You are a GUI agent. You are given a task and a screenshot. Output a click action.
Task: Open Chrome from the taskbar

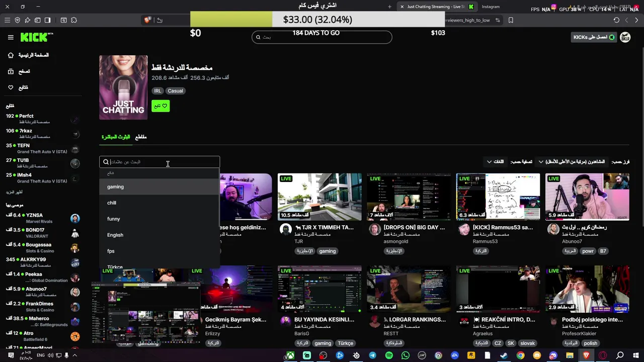(x=520, y=355)
